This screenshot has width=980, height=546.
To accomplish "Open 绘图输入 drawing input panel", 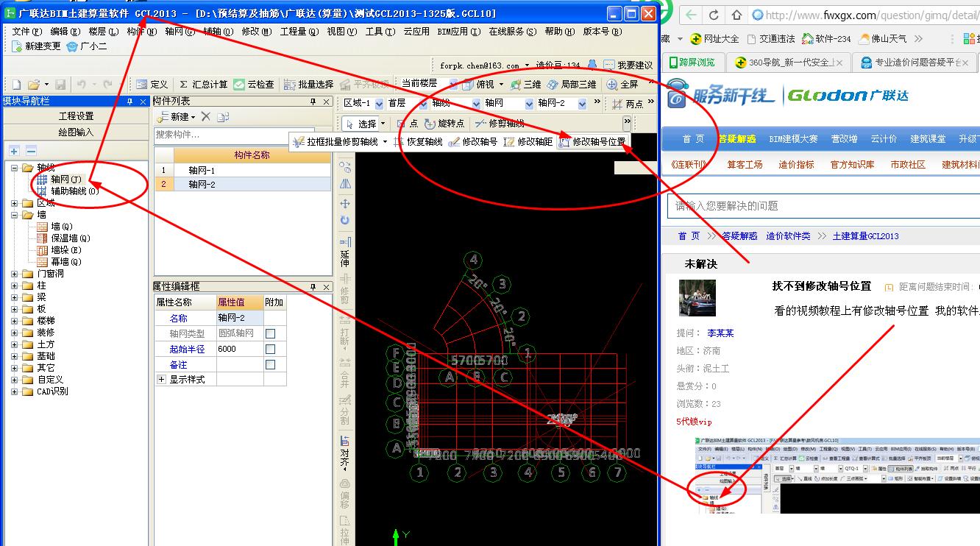I will [x=76, y=132].
